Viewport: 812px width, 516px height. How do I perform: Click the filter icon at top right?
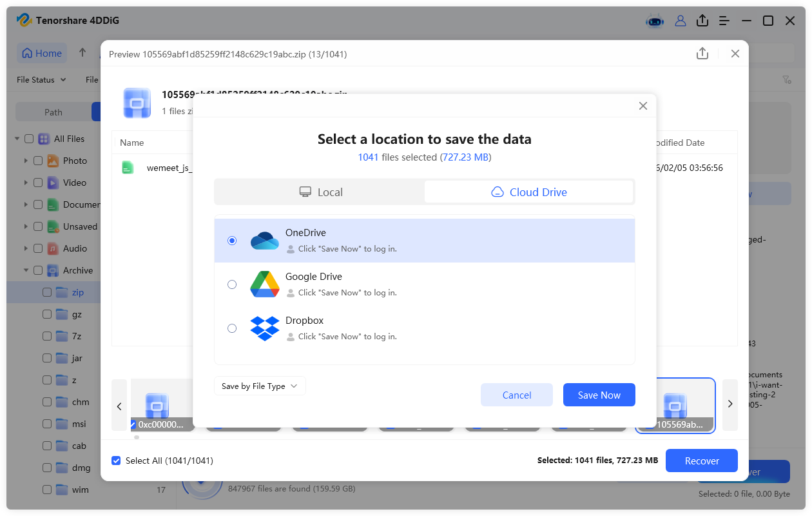click(x=787, y=80)
